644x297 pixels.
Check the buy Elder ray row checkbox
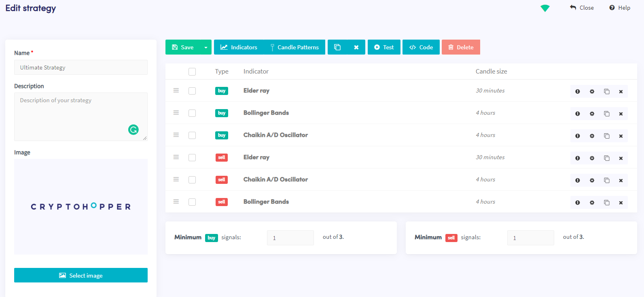coord(192,91)
